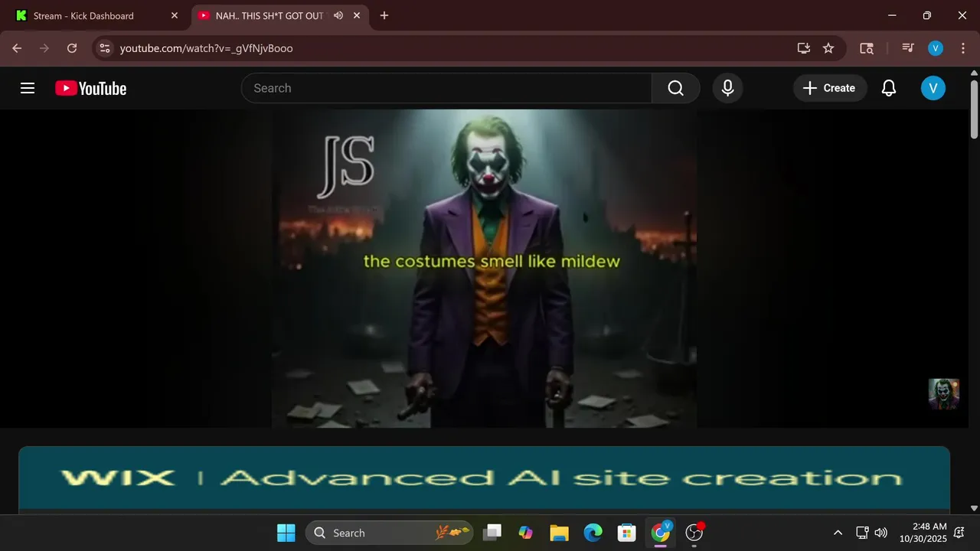Launch Microsoft Edge from the taskbar
Screen dimensions: 980x551
click(x=593, y=533)
